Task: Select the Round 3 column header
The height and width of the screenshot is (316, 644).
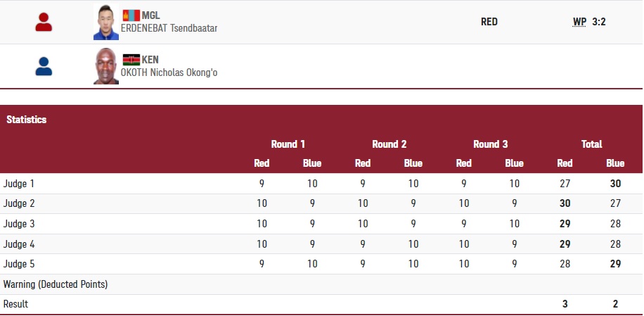Action: pos(491,144)
